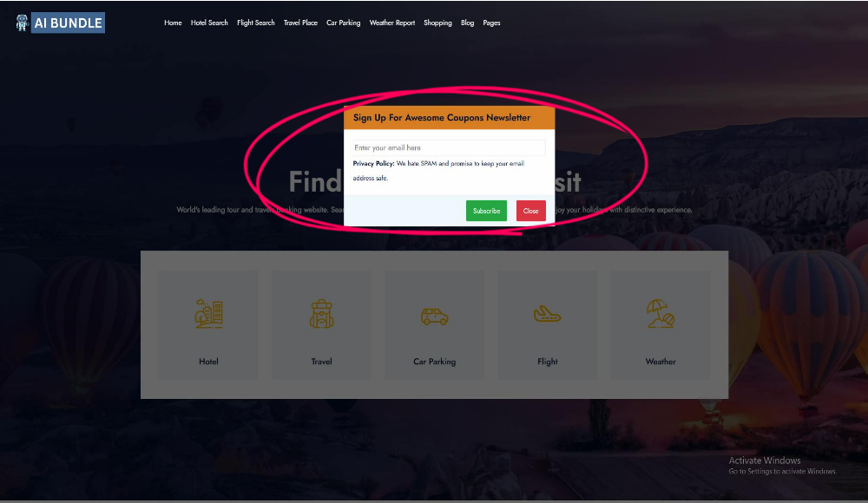Expand the Pages menu
Screen dimensions: 868x503
[x=491, y=23]
